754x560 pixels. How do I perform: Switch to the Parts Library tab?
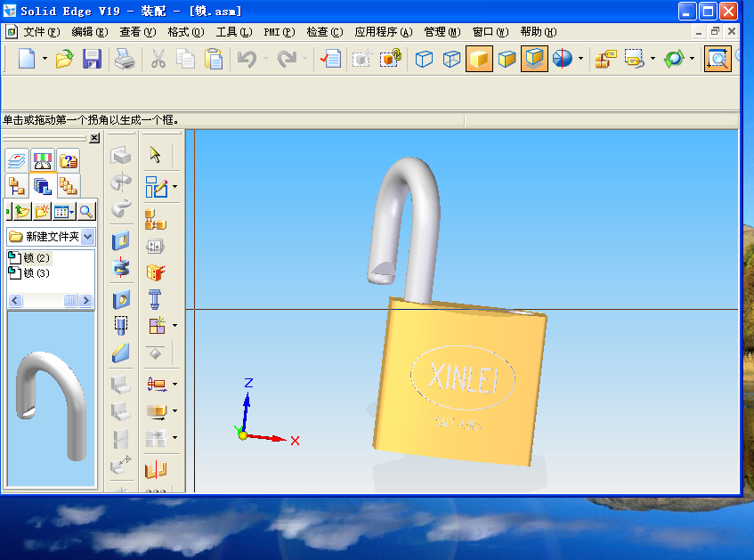coord(43,186)
